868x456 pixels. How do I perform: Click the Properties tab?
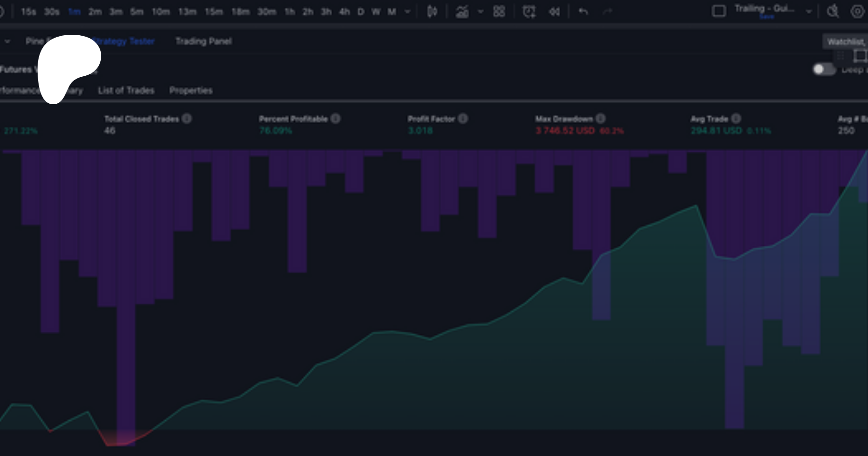click(x=190, y=91)
